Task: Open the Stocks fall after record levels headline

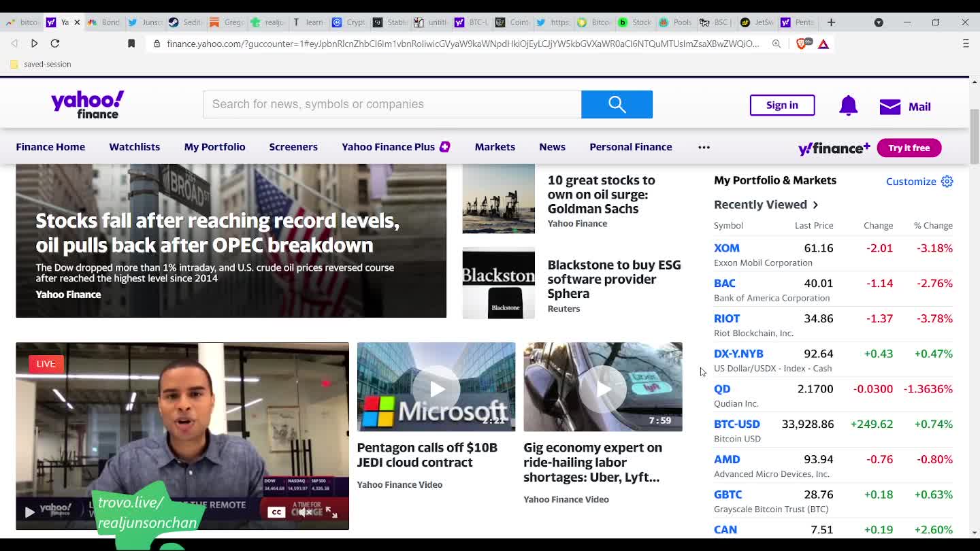Action: [x=217, y=233]
